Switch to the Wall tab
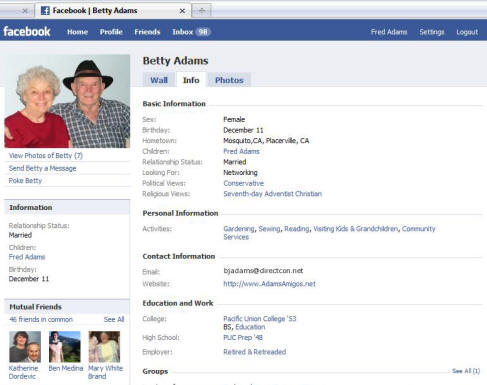This screenshot has width=487, height=385. click(x=159, y=80)
